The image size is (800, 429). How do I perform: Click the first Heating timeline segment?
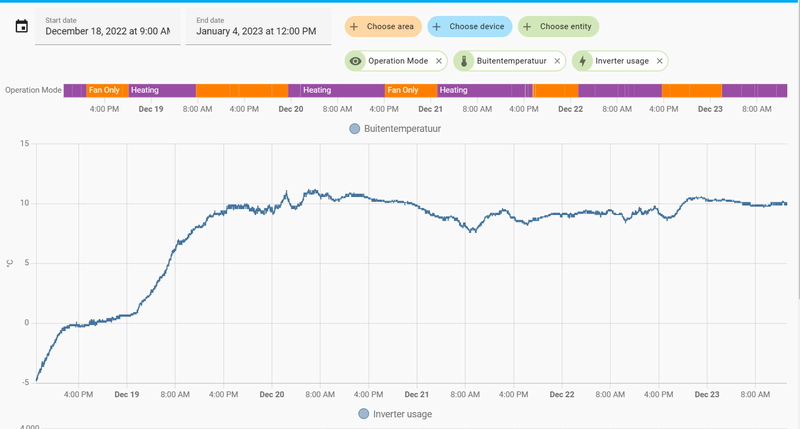click(x=160, y=90)
